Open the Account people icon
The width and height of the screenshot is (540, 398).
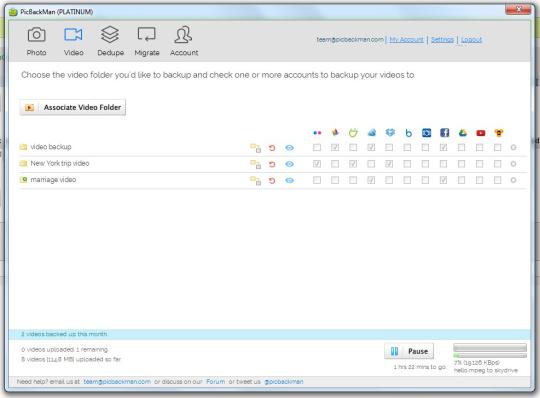point(183,34)
